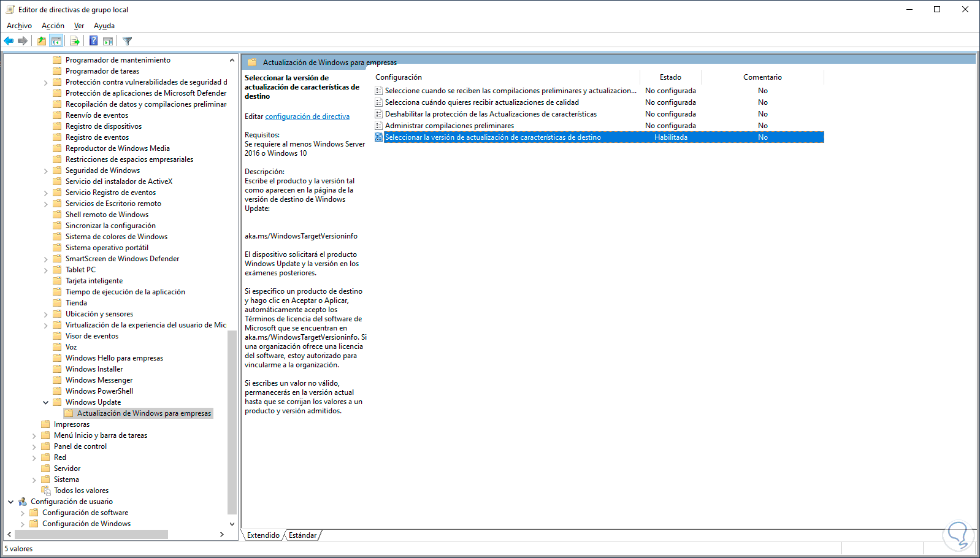Open the Acción menu
This screenshot has height=558, width=980.
point(53,26)
